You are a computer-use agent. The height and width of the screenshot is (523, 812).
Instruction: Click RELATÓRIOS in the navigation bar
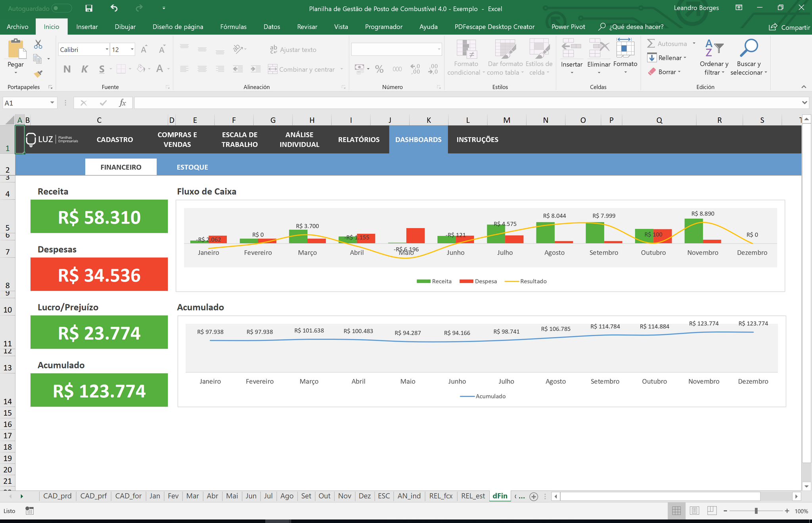[x=358, y=139]
